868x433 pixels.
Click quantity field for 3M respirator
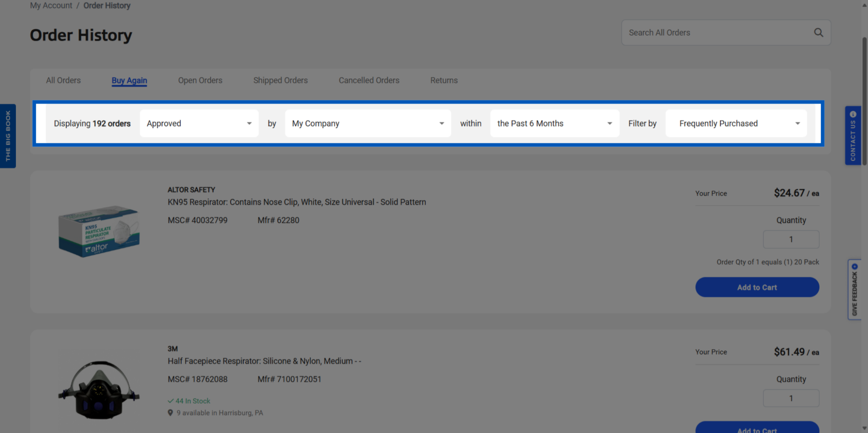pyautogui.click(x=791, y=398)
